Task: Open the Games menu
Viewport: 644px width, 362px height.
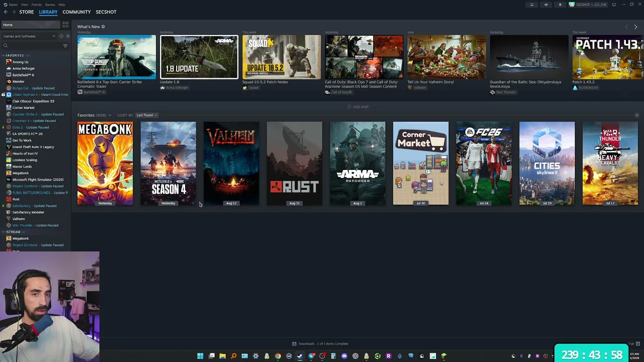Action: point(50,5)
